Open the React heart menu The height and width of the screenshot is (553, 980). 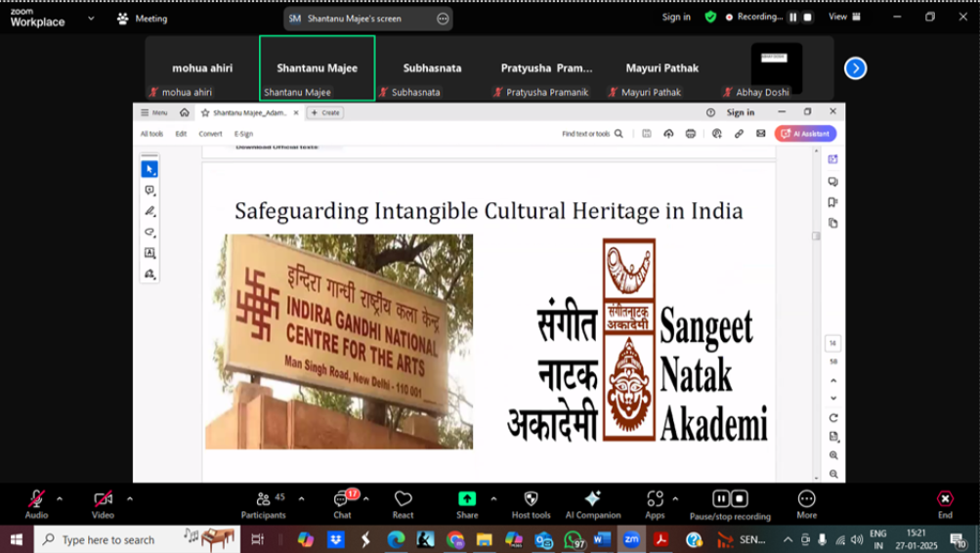404,503
